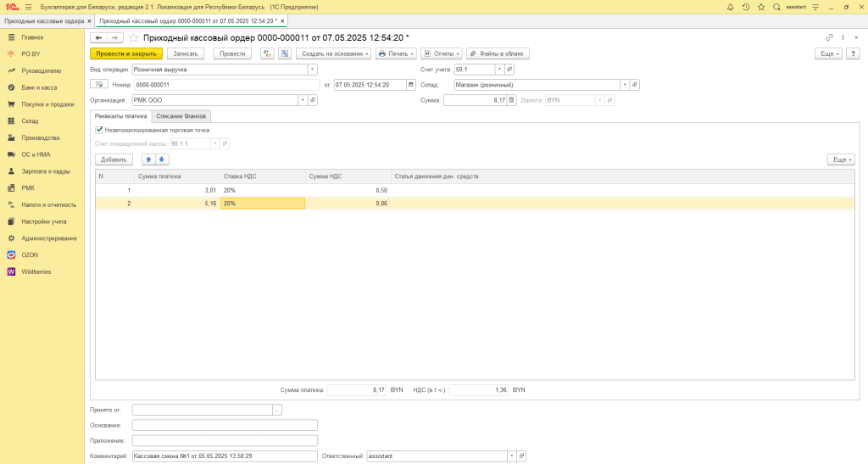The image size is (868, 464).
Task: Expand the Ответственный dropdown arrow
Action: tap(511, 456)
